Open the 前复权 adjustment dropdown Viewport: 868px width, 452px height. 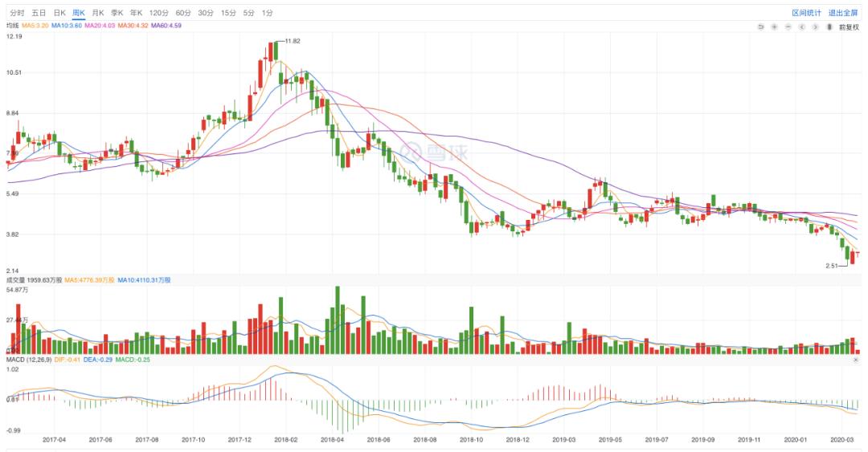[x=849, y=26]
